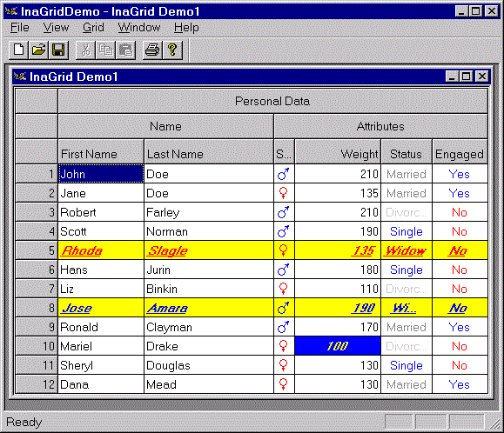
Task: Click the blue weight 100 cell
Action: (338, 346)
